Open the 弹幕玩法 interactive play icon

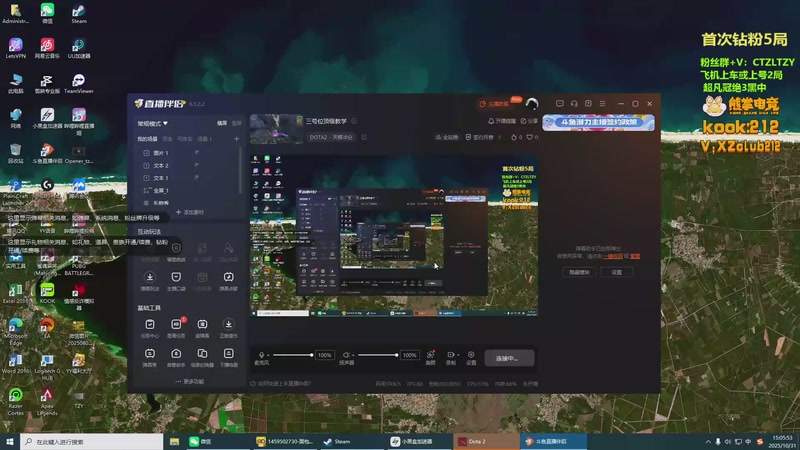(x=149, y=277)
